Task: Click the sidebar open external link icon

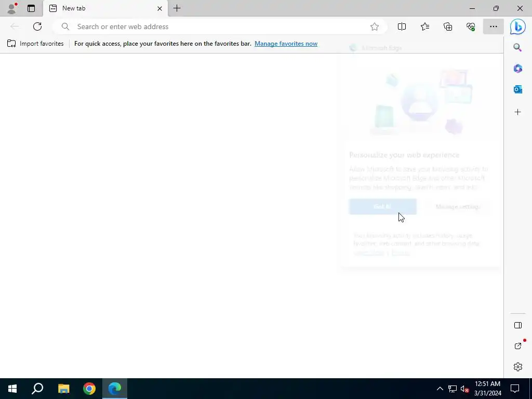Action: (518, 346)
